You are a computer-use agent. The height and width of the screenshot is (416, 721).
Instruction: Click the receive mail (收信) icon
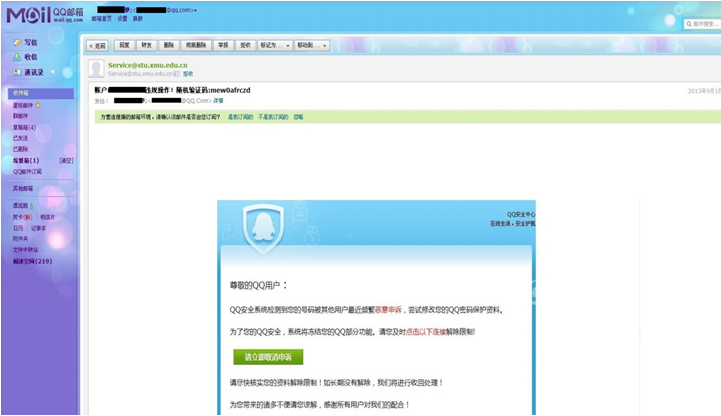coord(17,58)
